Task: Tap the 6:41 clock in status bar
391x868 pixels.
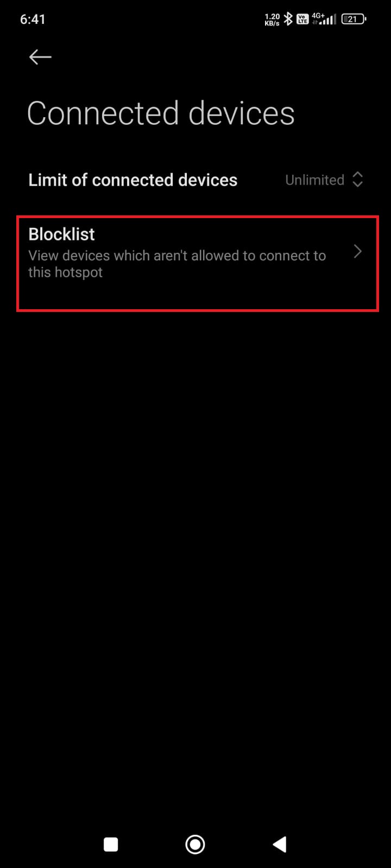Action: [x=33, y=19]
